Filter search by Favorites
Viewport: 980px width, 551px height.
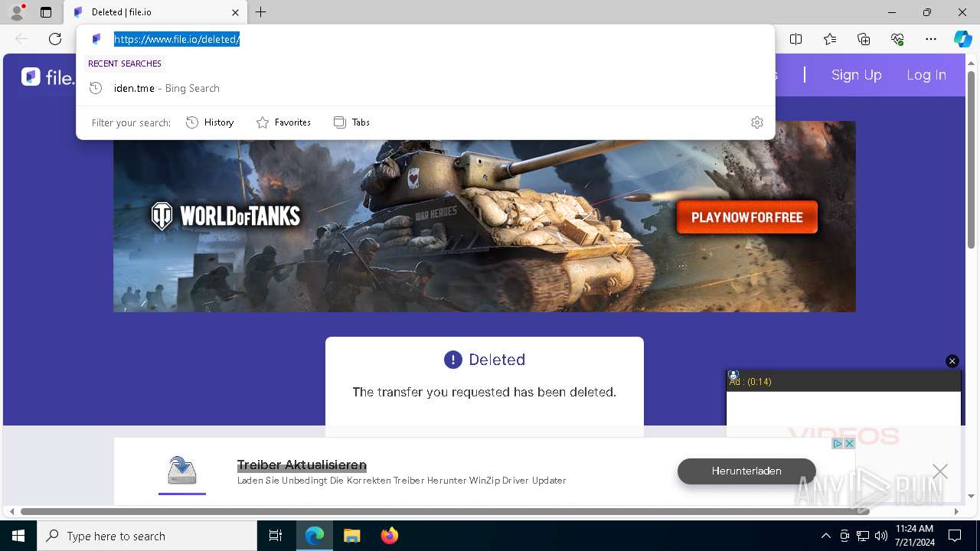(x=283, y=122)
